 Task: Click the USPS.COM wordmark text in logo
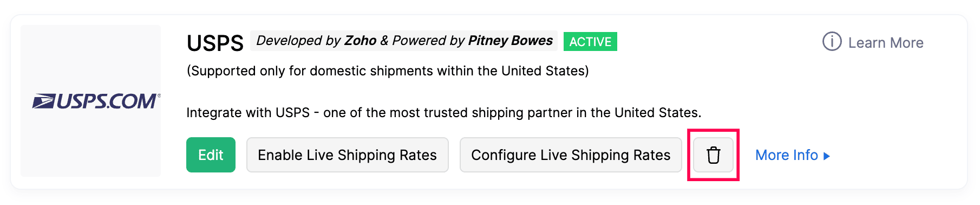(x=107, y=101)
